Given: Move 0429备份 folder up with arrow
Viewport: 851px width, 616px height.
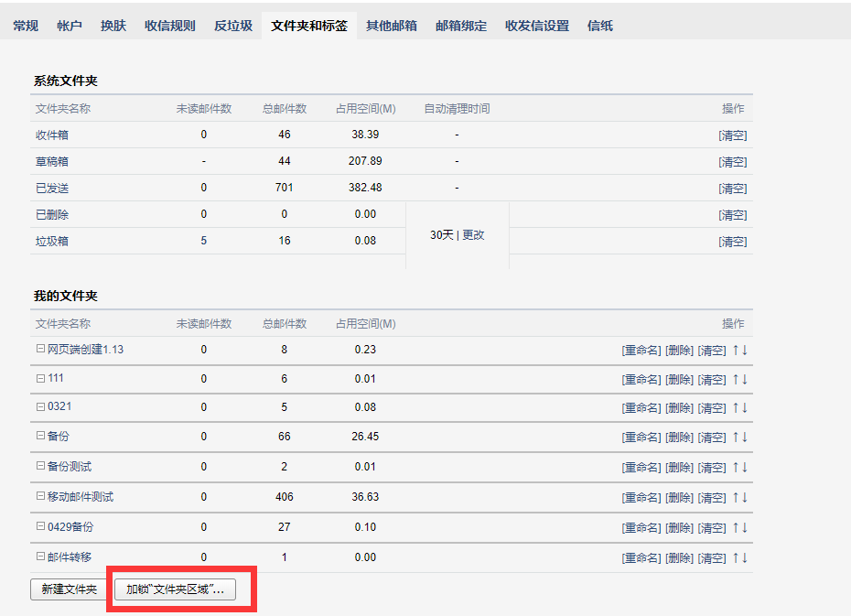Looking at the screenshot, I should 736,527.
